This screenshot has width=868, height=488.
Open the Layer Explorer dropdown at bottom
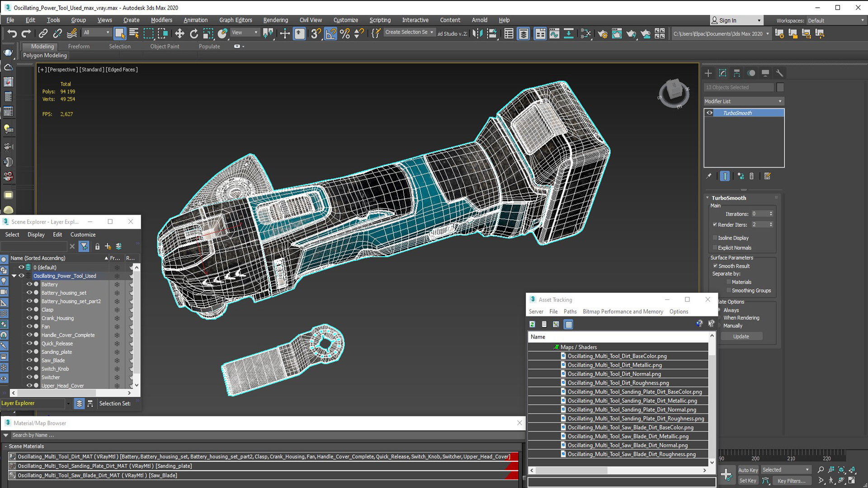point(68,404)
